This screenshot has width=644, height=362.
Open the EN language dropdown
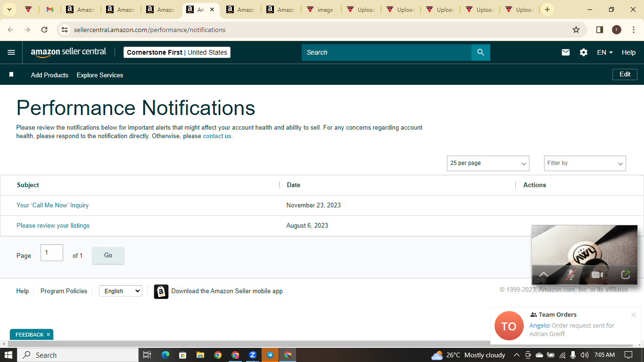605,52
